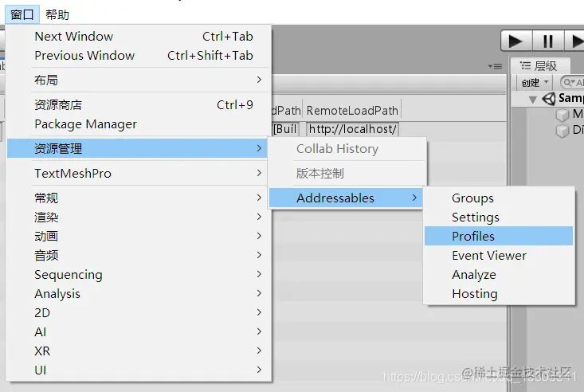Focus the hierarchy search field
The width and height of the screenshot is (584, 392).
point(572,82)
